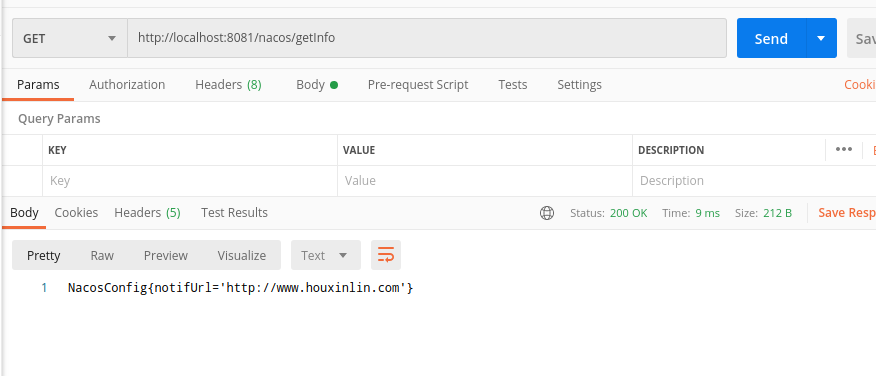Click the Save Response link
This screenshot has height=376, width=876.
click(x=847, y=213)
